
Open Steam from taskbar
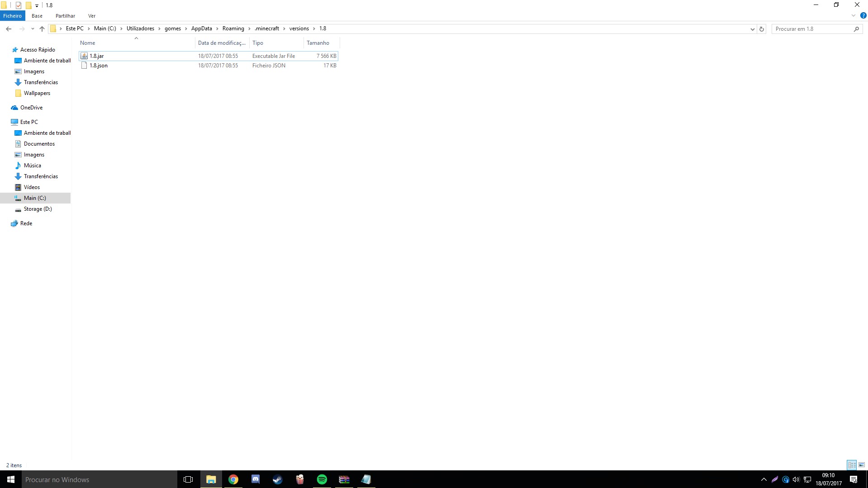click(x=278, y=479)
